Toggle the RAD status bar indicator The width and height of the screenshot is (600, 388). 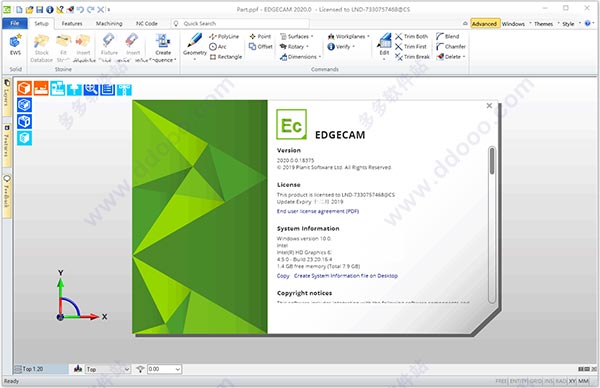pos(561,381)
